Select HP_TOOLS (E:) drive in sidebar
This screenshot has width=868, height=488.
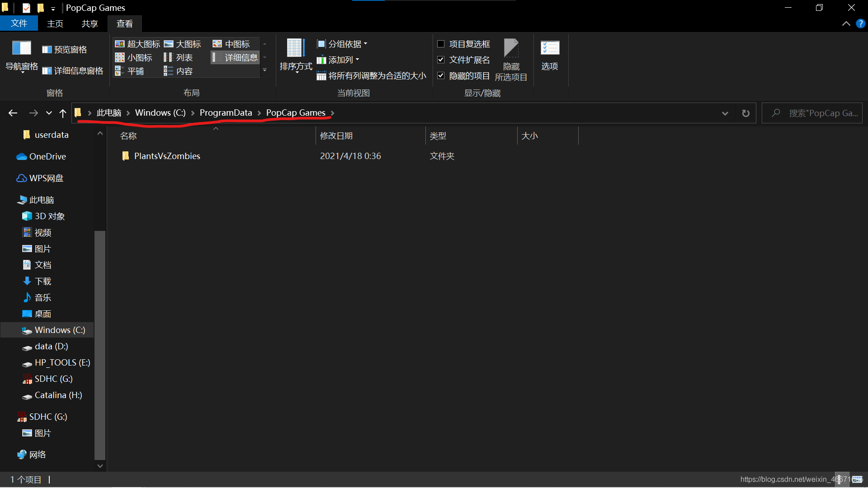[x=57, y=362]
